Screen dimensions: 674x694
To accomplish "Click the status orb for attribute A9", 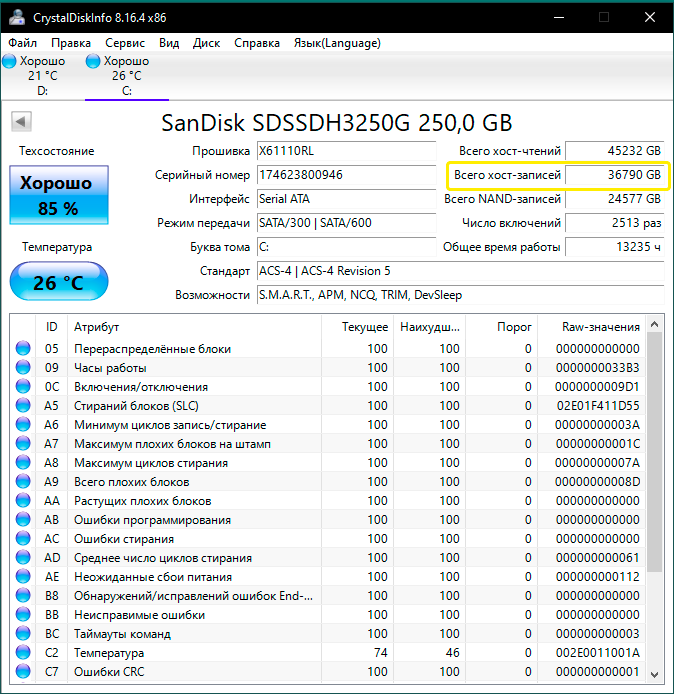I will pyautogui.click(x=23, y=482).
